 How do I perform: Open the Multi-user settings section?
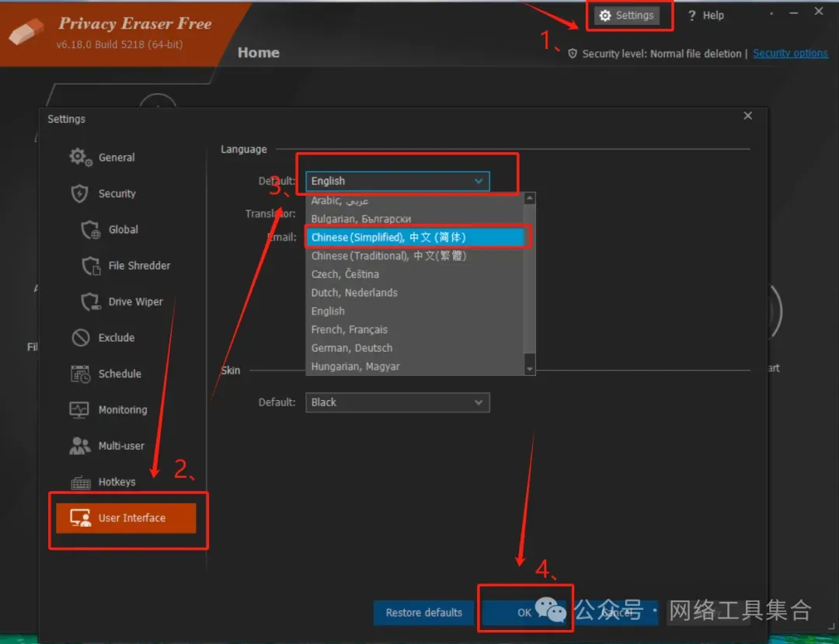point(121,446)
